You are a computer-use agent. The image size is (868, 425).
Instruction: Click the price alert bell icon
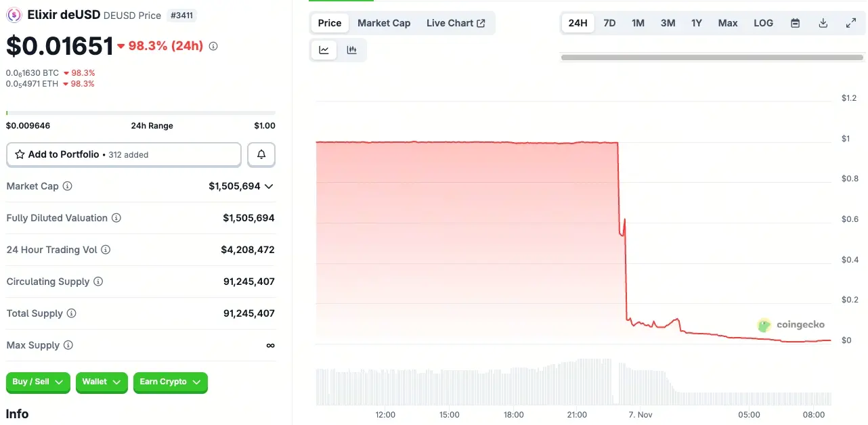[x=261, y=154]
